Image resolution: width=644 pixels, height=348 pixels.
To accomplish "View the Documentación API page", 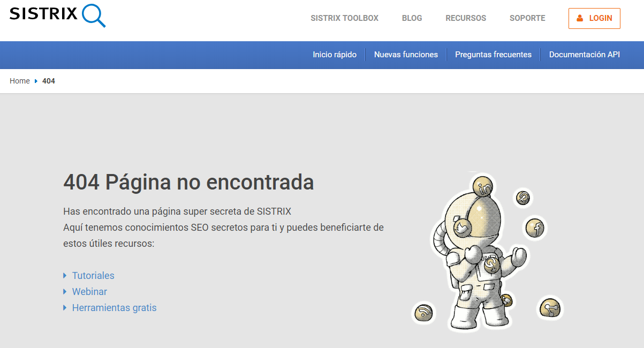I will coord(584,55).
